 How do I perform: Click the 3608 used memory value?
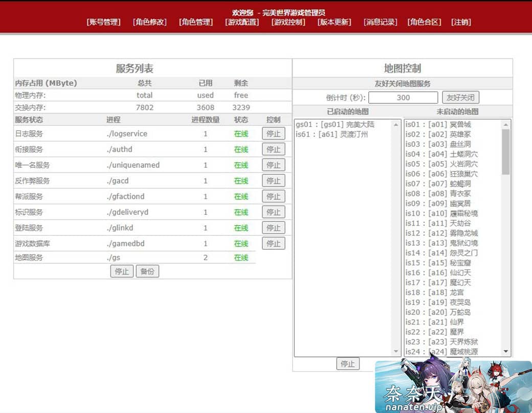coord(205,107)
